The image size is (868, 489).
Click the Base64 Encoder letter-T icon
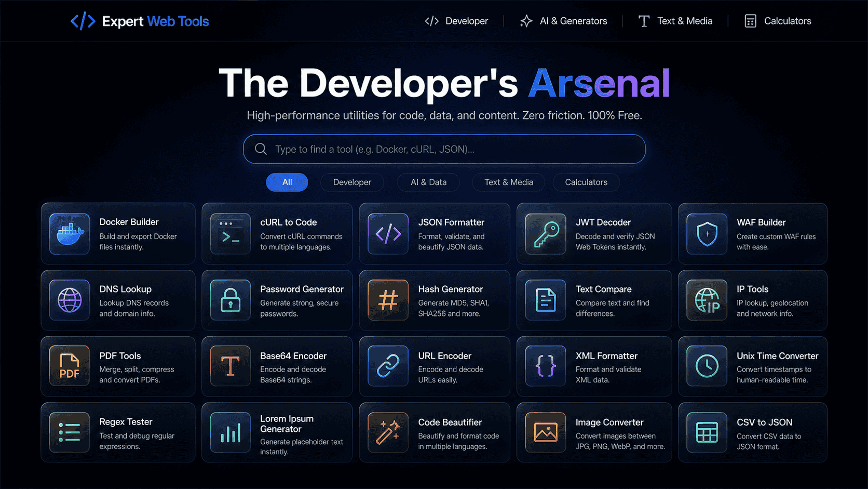coord(230,366)
